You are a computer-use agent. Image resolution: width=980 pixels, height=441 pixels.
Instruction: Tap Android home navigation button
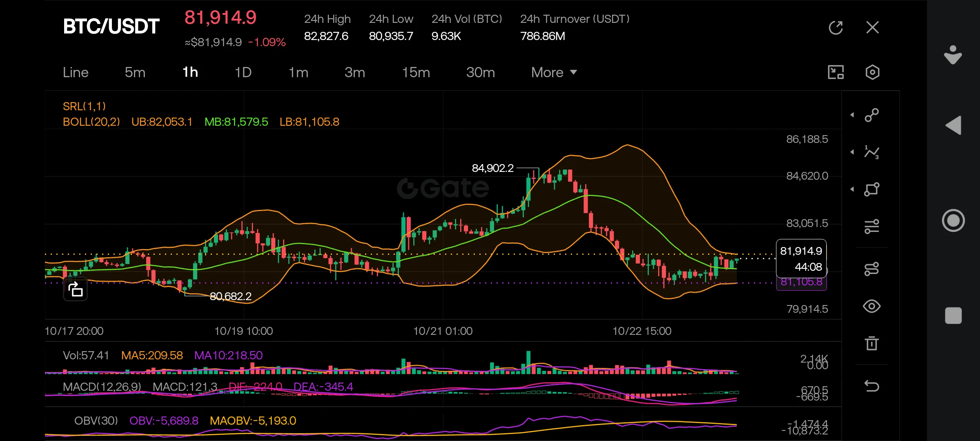[x=953, y=220]
